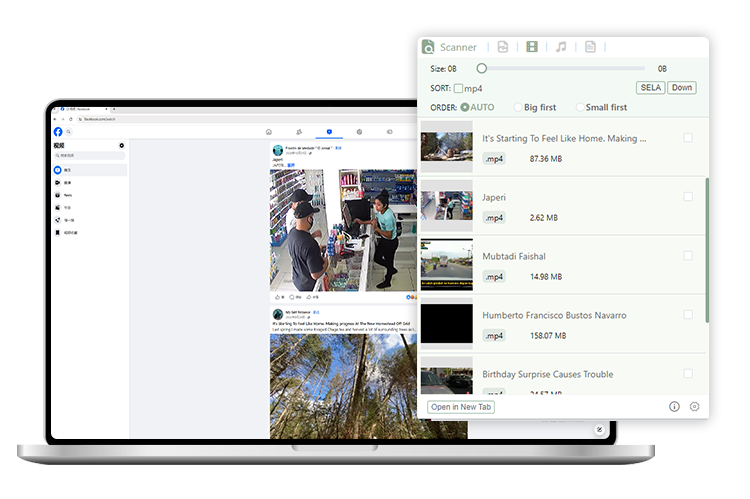
Task: Open the Facebook Video (Watch) icon tab
Action: pos(329,132)
